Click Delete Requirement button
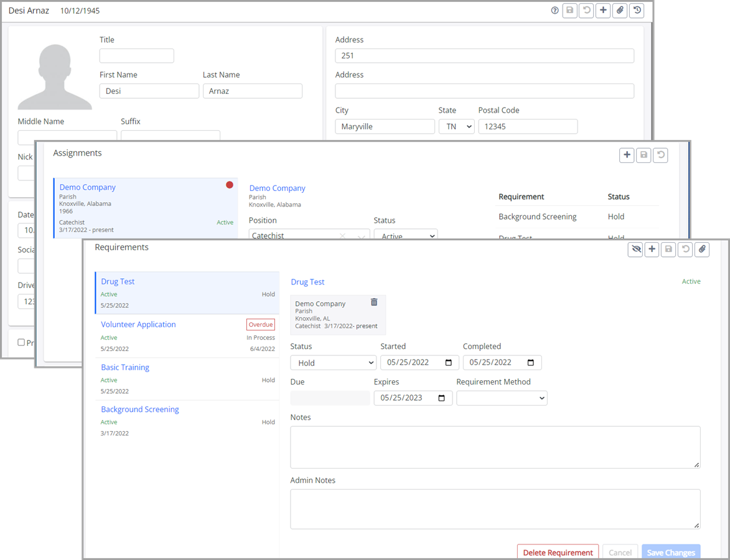This screenshot has width=730, height=560. 558,552
